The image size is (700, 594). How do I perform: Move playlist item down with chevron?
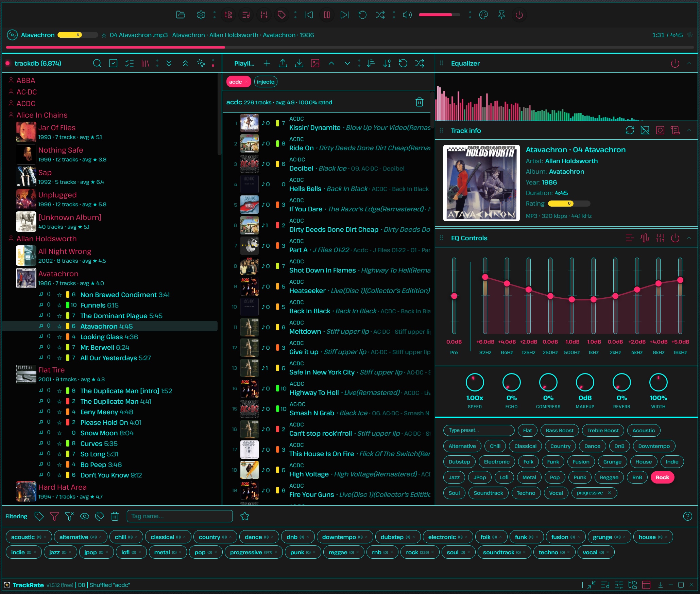click(x=347, y=63)
